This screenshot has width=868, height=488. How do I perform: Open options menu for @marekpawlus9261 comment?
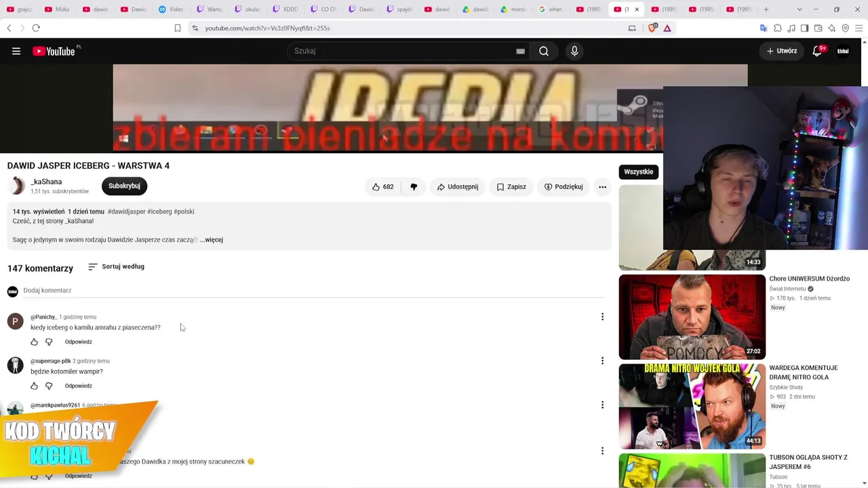click(602, 405)
